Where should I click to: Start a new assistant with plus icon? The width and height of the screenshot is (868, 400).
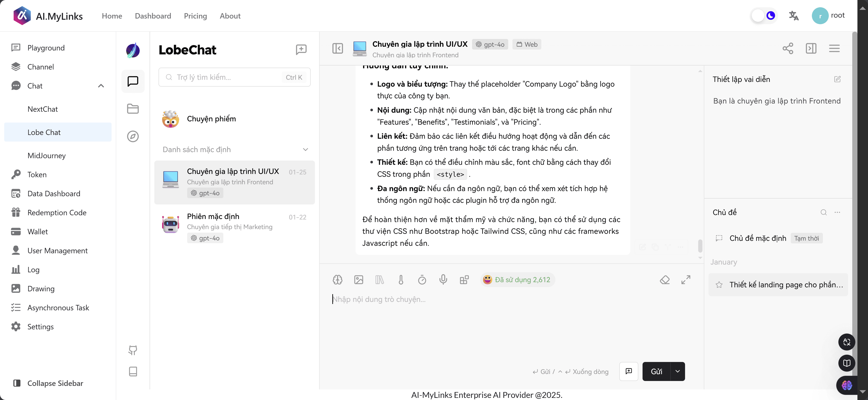coord(301,49)
